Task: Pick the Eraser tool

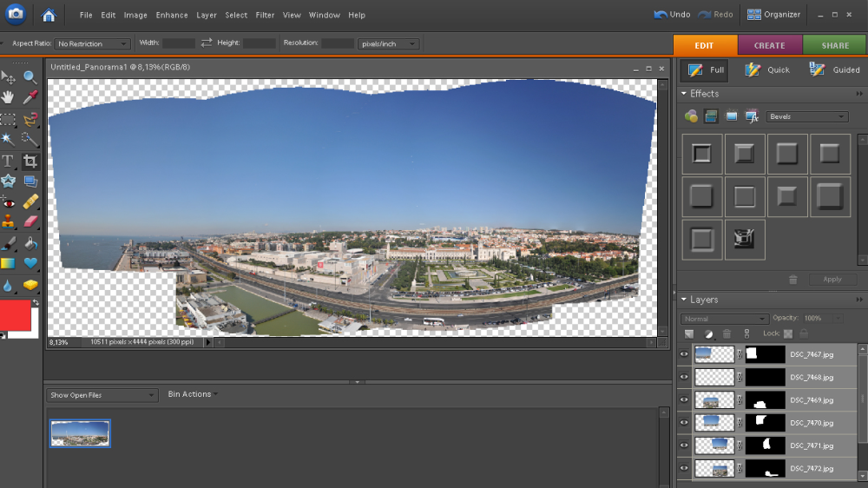Action: (30, 222)
